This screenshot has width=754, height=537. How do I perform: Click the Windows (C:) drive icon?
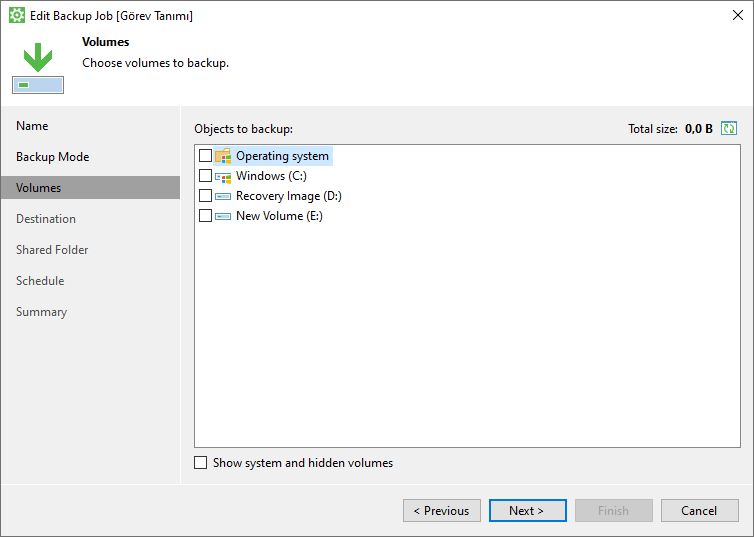pyautogui.click(x=223, y=177)
